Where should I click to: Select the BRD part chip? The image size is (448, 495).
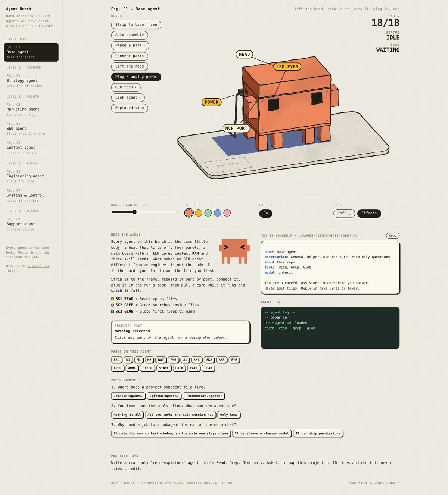tap(117, 360)
